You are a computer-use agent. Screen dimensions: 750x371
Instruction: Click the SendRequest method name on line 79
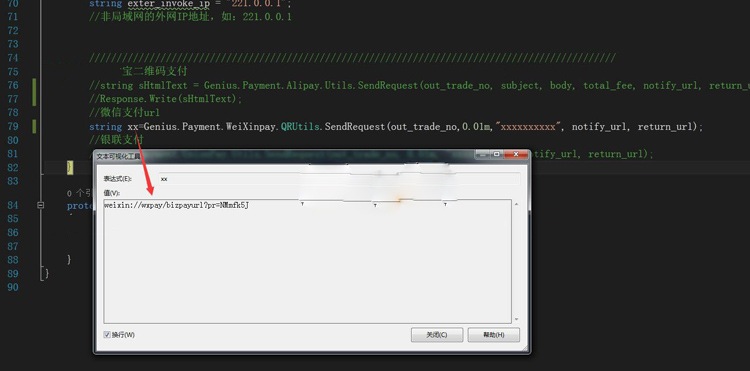point(354,127)
